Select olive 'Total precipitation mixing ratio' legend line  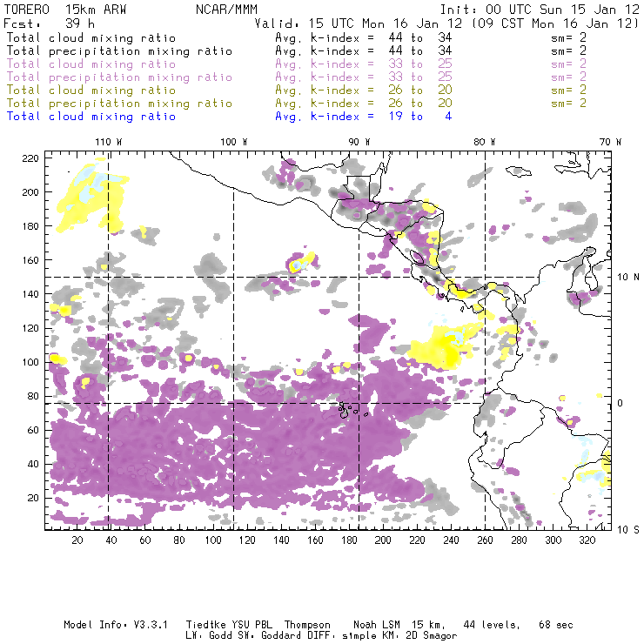pos(119,104)
